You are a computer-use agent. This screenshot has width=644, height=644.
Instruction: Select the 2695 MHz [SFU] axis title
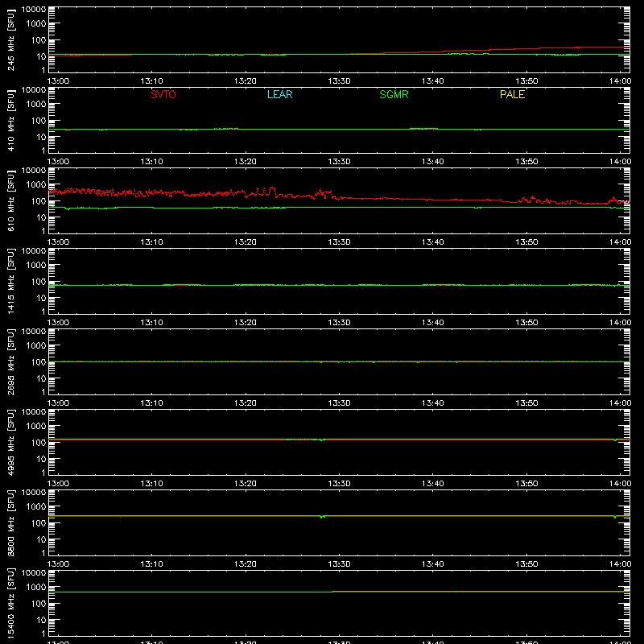point(10,361)
